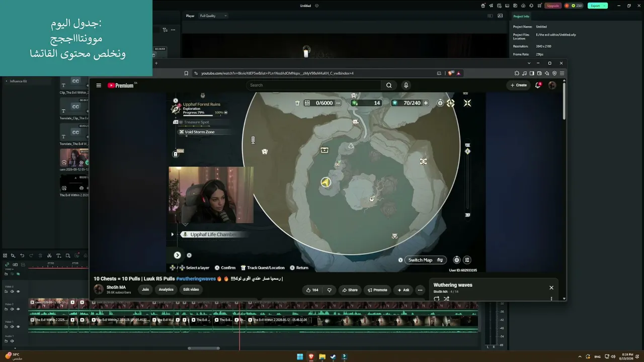This screenshot has width=644, height=362.
Task: Open a new browser tab with plus
Action: click(156, 63)
